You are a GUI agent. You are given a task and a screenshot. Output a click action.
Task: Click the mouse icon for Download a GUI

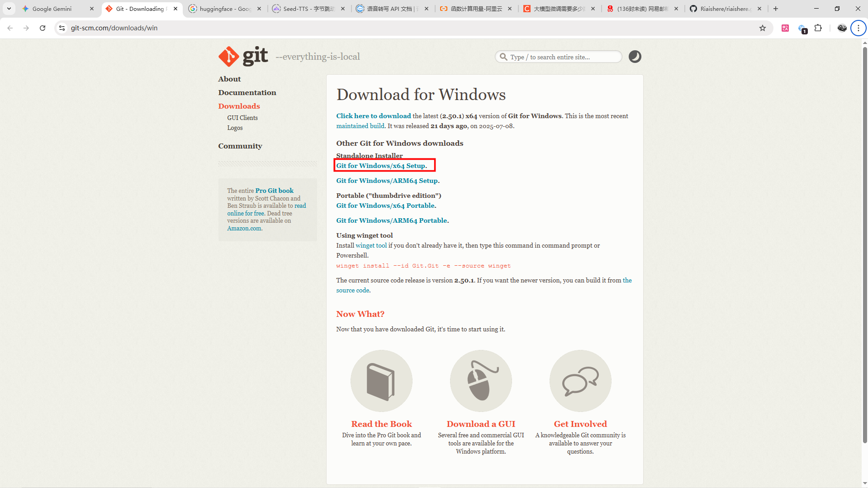pyautogui.click(x=481, y=381)
